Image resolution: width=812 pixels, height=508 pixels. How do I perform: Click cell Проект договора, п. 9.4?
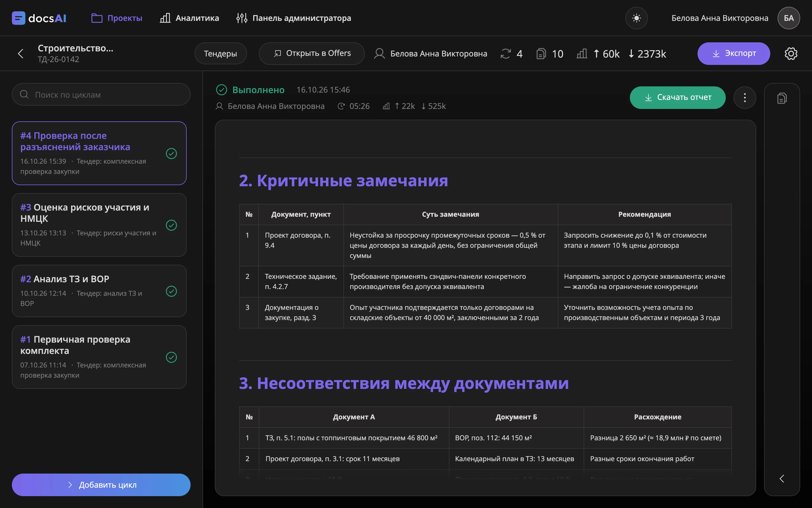coord(301,246)
